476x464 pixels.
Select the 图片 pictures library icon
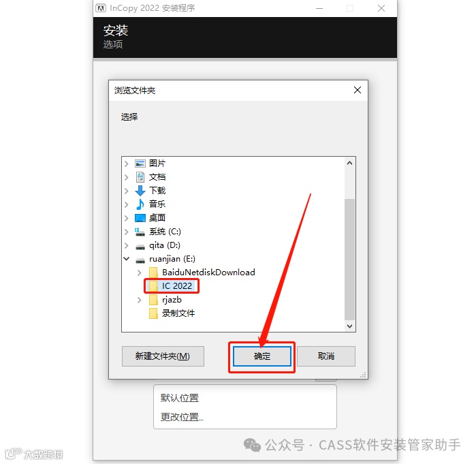pyautogui.click(x=140, y=164)
